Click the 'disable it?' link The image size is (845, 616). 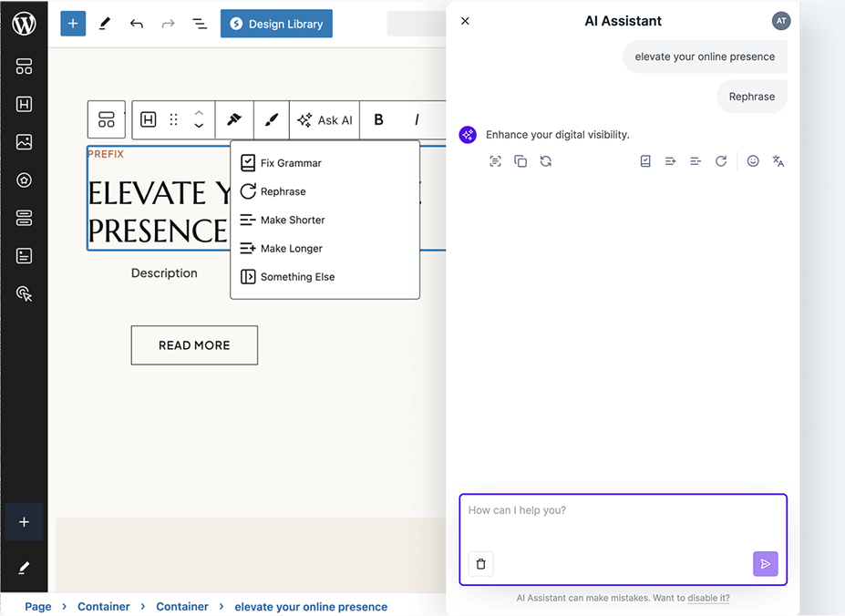(708, 598)
